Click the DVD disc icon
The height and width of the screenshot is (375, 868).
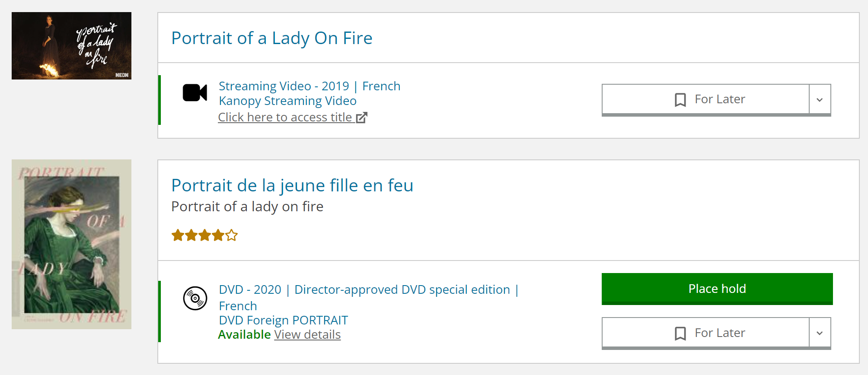click(x=195, y=298)
